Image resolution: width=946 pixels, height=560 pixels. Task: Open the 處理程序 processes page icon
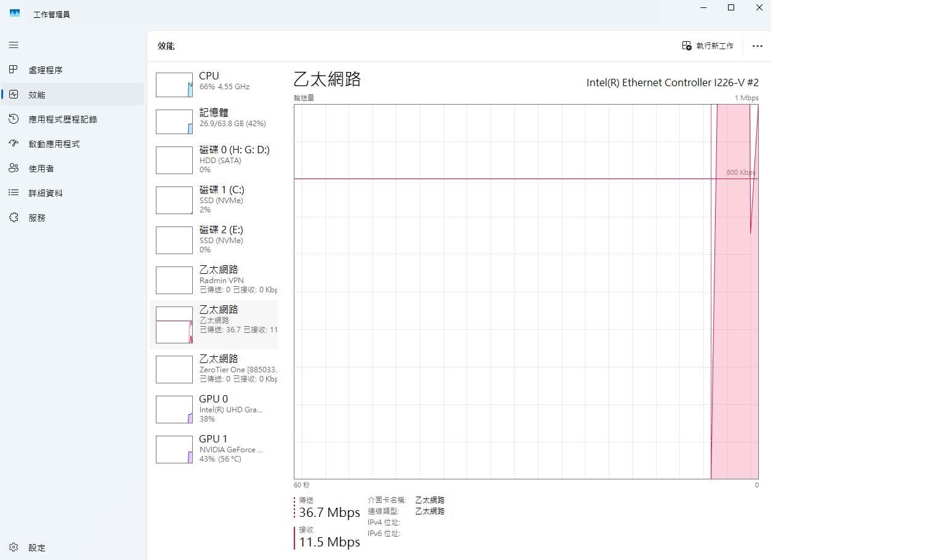coord(14,70)
